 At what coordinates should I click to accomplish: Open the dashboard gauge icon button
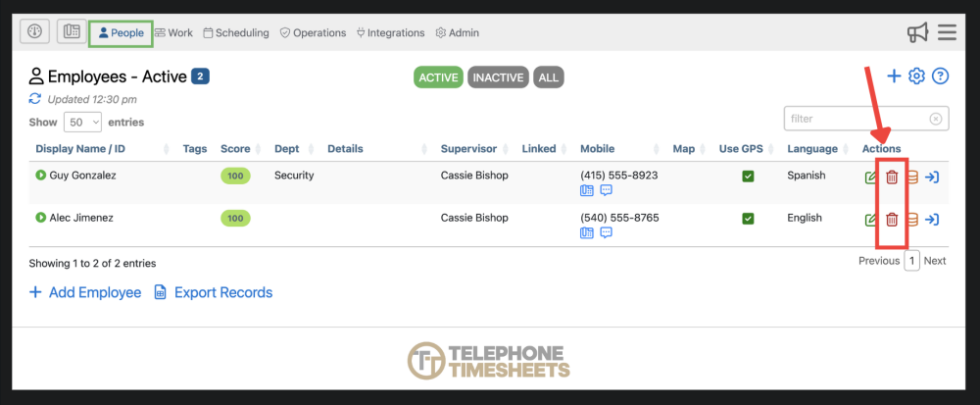pos(35,32)
